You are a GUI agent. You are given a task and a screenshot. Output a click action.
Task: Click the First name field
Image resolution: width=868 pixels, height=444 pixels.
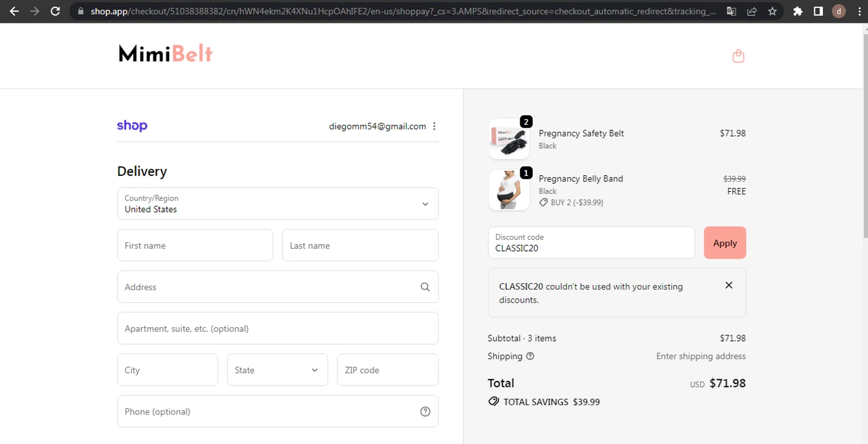tap(195, 245)
